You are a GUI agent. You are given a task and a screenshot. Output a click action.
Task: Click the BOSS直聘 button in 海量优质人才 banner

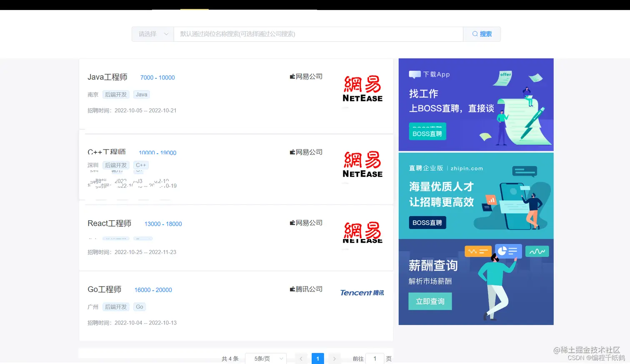[x=427, y=223]
